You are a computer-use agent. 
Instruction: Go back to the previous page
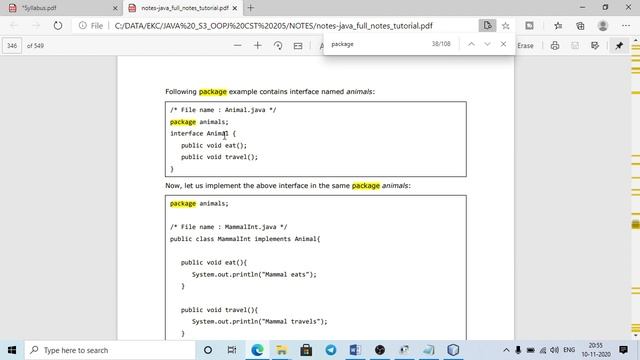(x=13, y=26)
